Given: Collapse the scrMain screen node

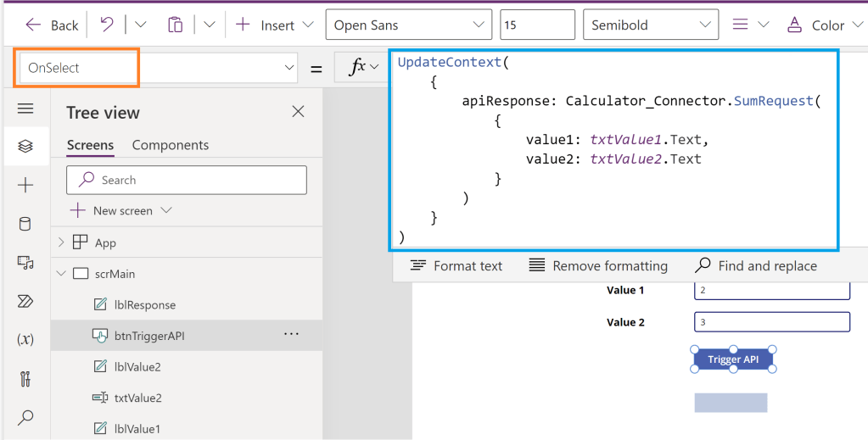Looking at the screenshot, I should pos(61,274).
